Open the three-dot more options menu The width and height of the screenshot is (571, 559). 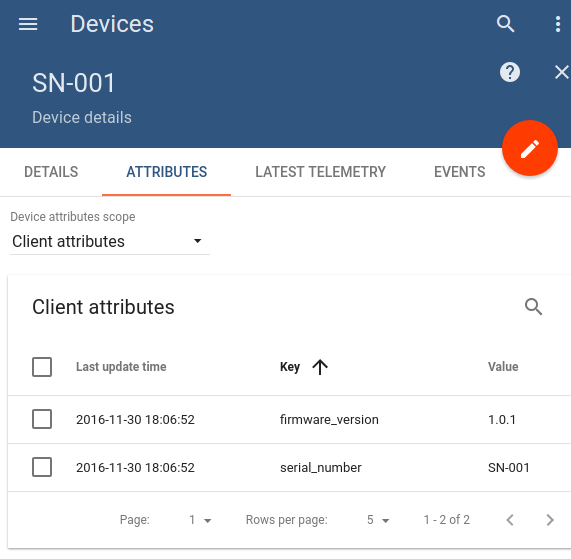coord(558,24)
